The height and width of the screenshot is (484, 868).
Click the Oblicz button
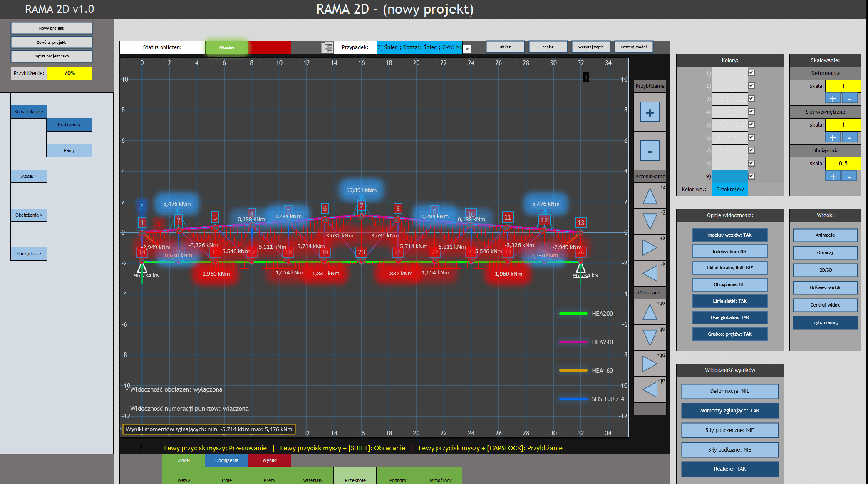point(505,47)
